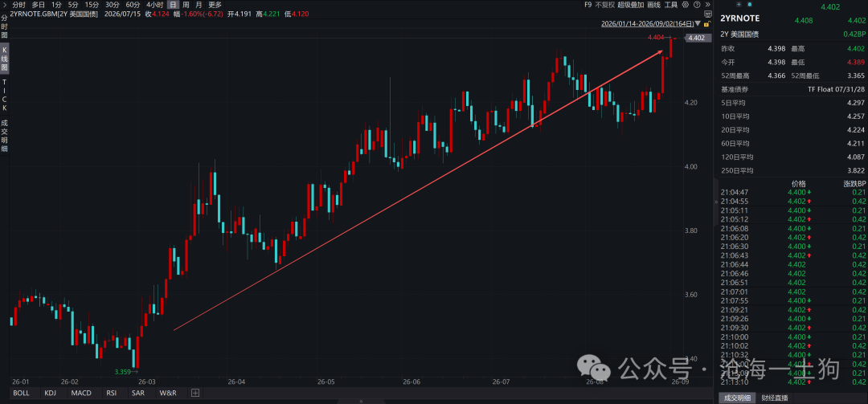The image size is (868, 404).
Task: Click the 4.402 price tag on price axis
Action: [697, 39]
